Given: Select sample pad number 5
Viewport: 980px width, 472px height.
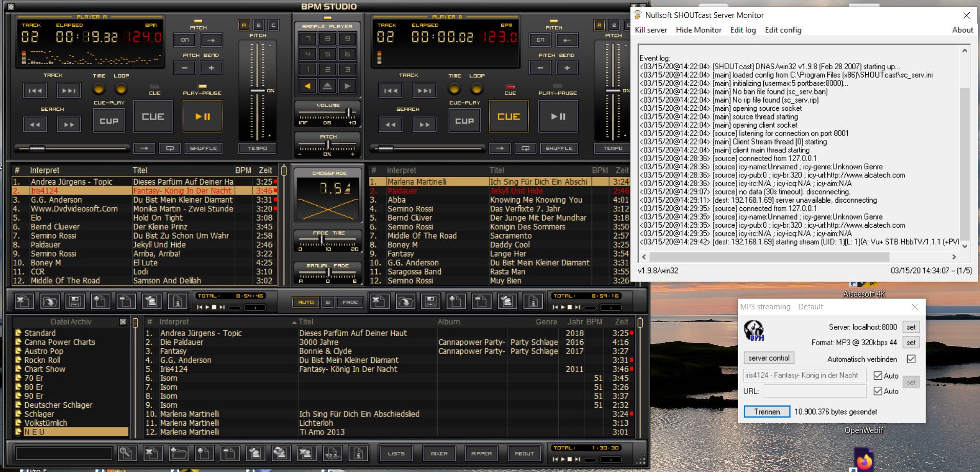Looking at the screenshot, I should click(x=328, y=54).
